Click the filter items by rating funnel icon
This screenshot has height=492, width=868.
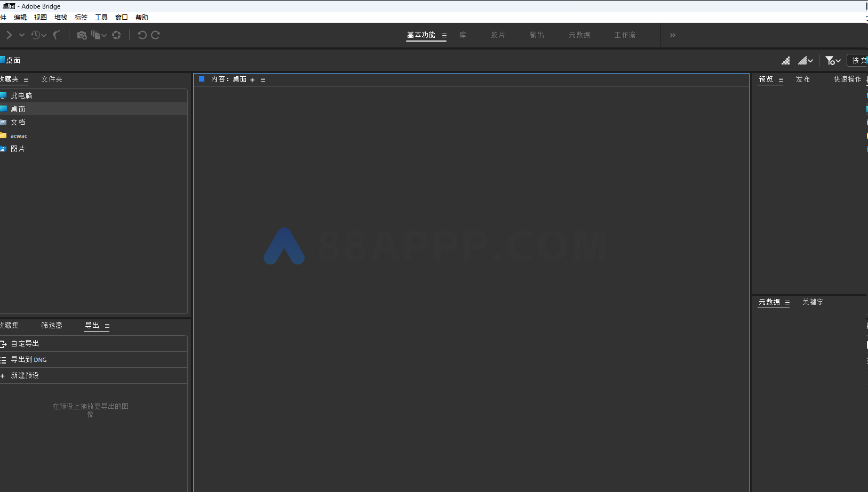[830, 60]
